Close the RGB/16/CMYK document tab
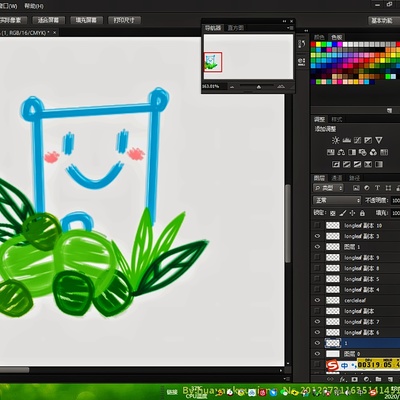This screenshot has height=400, width=400. pyautogui.click(x=54, y=32)
